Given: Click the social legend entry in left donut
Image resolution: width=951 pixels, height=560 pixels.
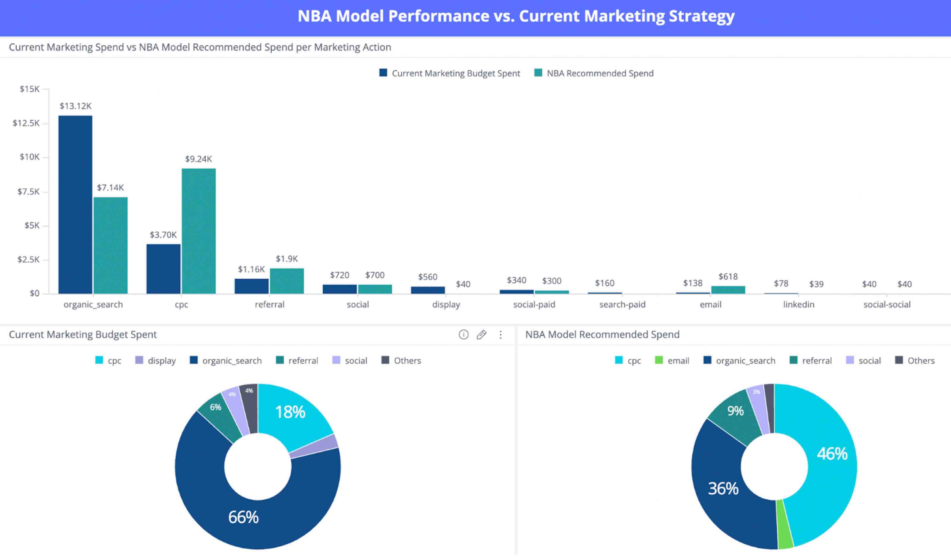Looking at the screenshot, I should (350, 360).
